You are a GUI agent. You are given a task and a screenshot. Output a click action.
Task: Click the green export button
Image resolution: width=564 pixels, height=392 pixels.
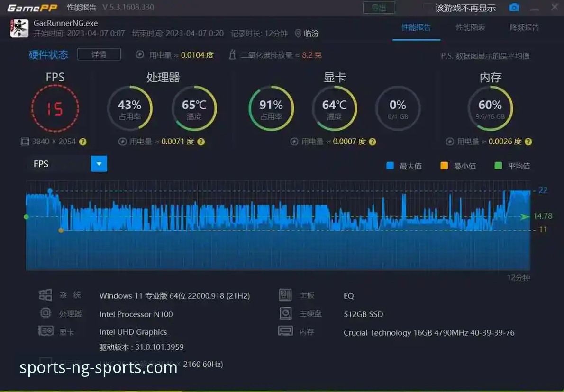tap(379, 8)
